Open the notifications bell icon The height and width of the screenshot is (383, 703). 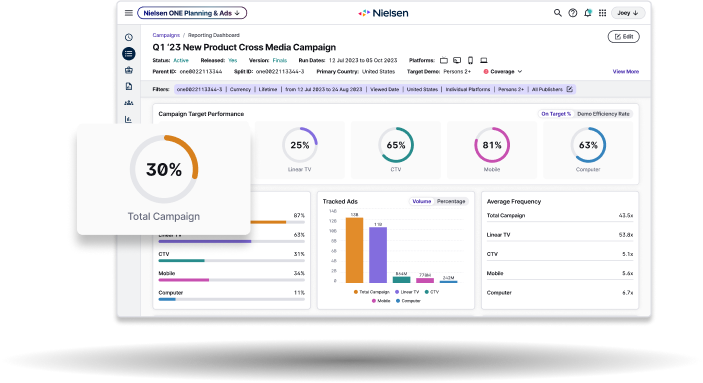tap(588, 13)
